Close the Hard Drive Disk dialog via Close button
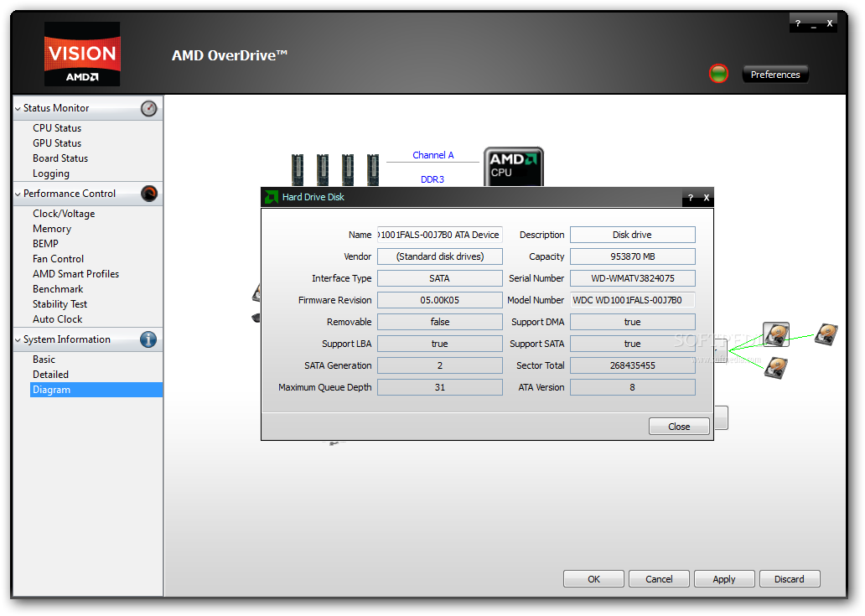 click(x=679, y=427)
